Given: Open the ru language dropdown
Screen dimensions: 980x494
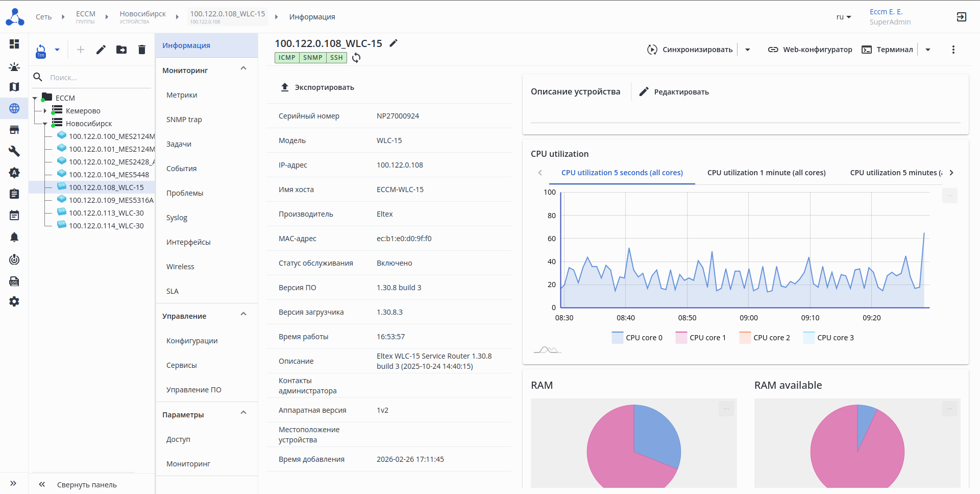Looking at the screenshot, I should coord(843,17).
